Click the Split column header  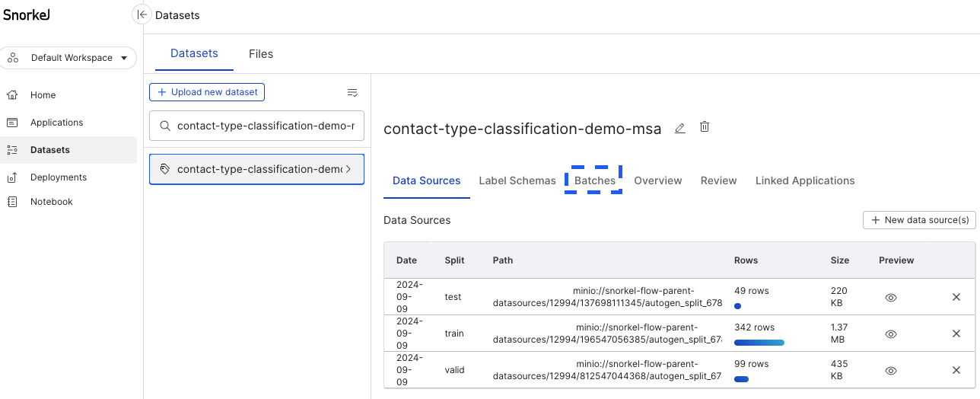[x=454, y=260]
